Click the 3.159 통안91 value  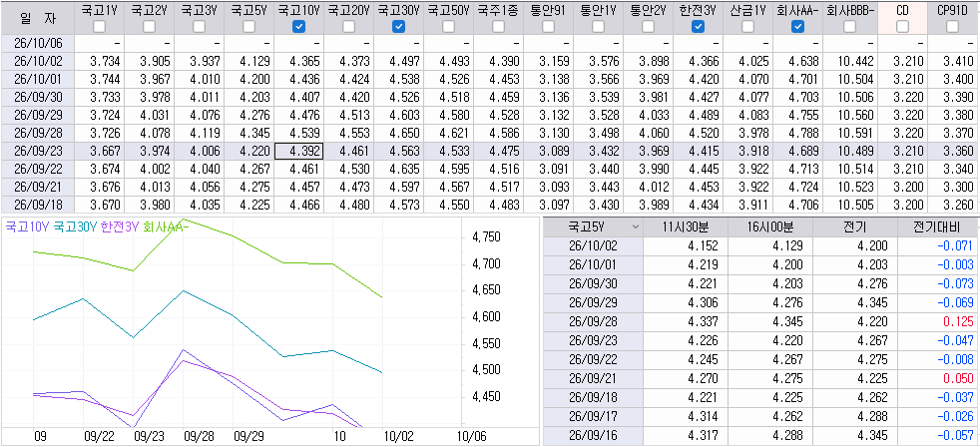548,61
